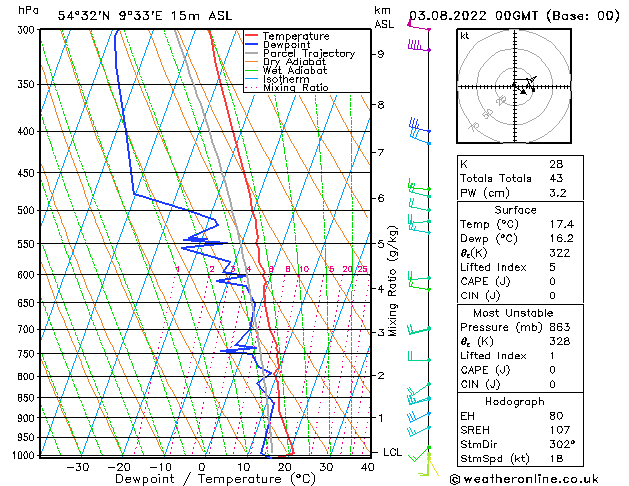Click the 'Hodograph' section heading
The image size is (629, 486).
(515, 401)
